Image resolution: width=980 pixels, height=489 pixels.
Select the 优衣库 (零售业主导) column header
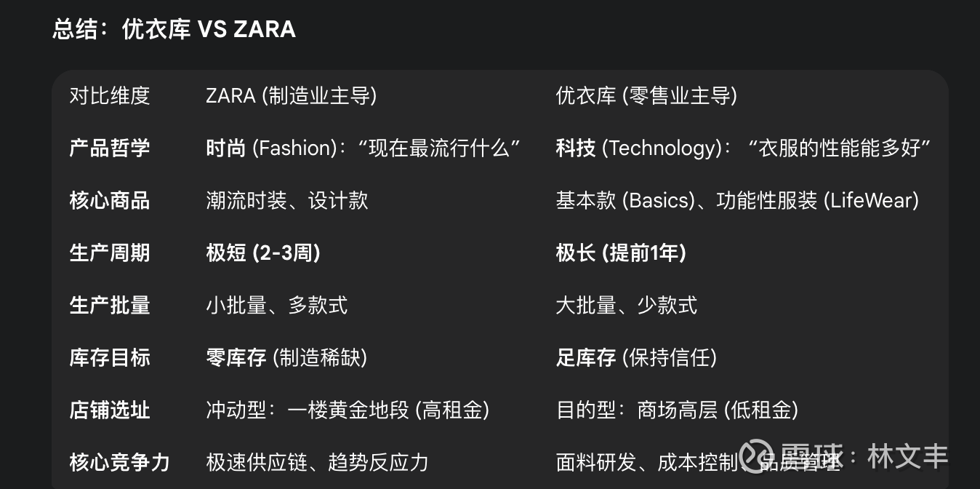(646, 95)
